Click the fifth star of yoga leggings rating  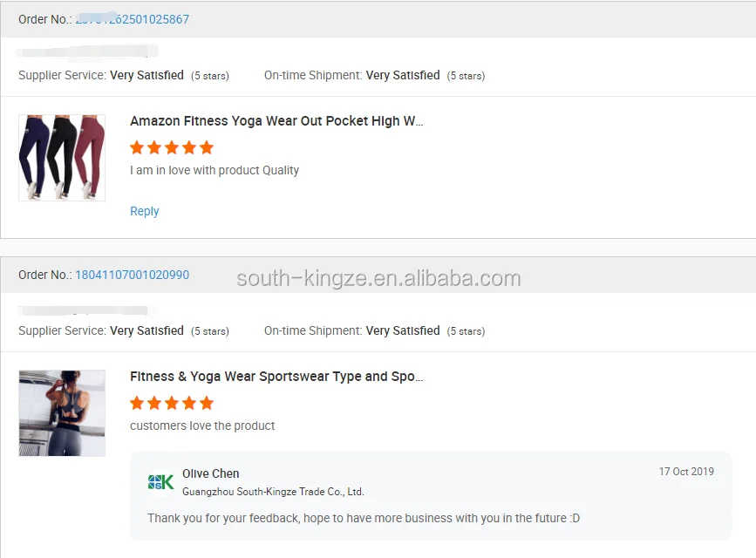(x=207, y=147)
